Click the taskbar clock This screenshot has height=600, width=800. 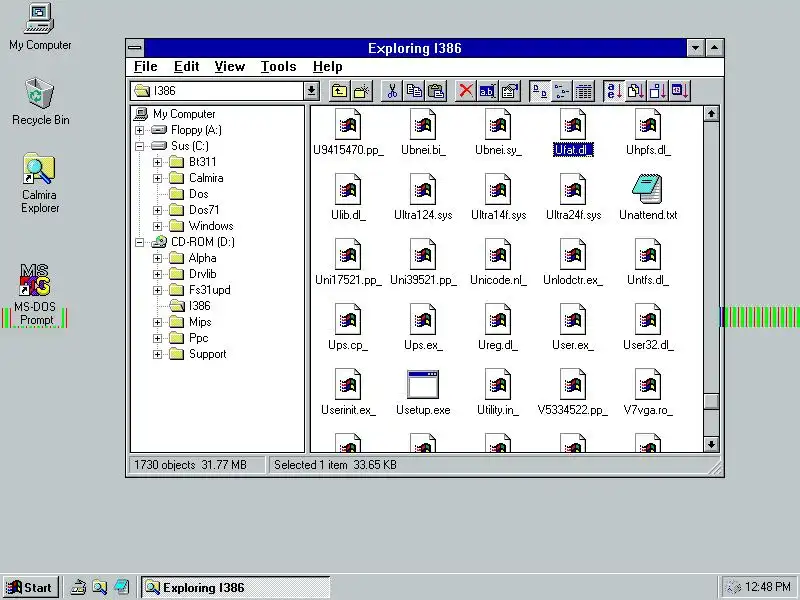tap(767, 587)
